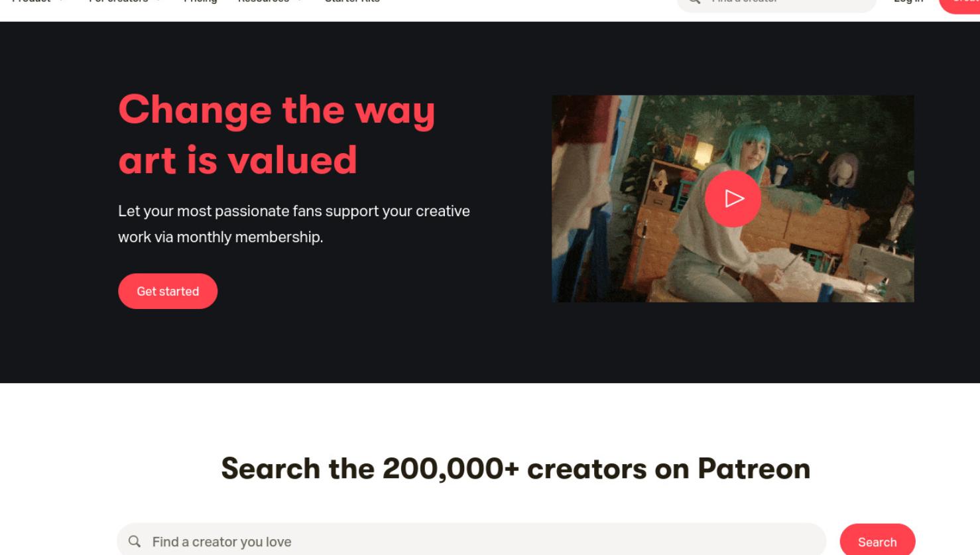This screenshot has height=555, width=980.
Task: Click the 'Let your most passionate fans' paragraph text
Action: (294, 224)
